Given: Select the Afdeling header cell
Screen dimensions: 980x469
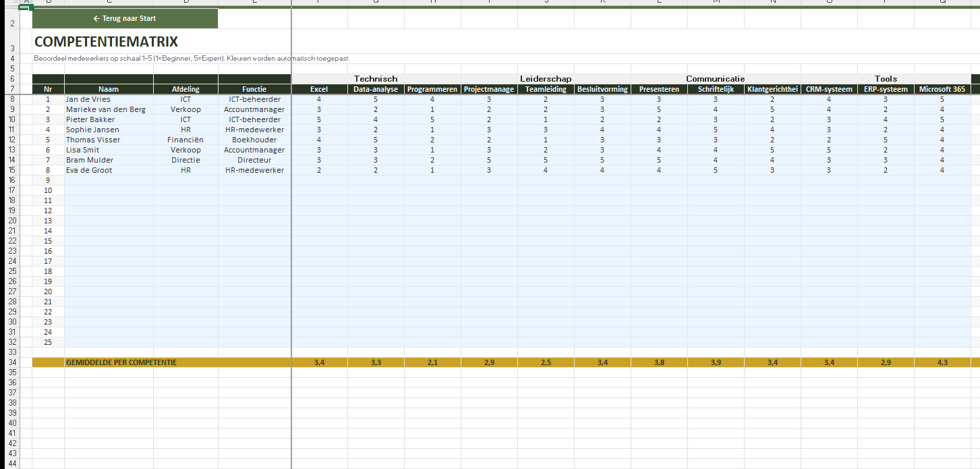Looking at the screenshot, I should 185,89.
